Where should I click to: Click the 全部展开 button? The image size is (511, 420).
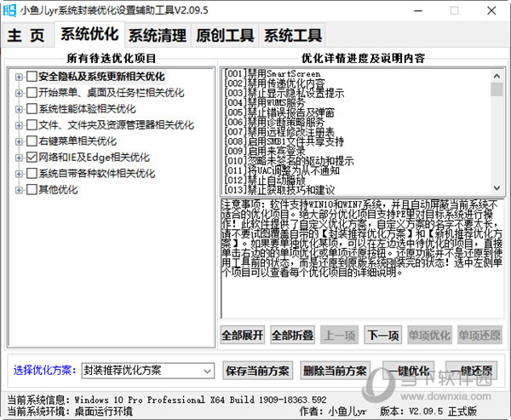pos(243,335)
